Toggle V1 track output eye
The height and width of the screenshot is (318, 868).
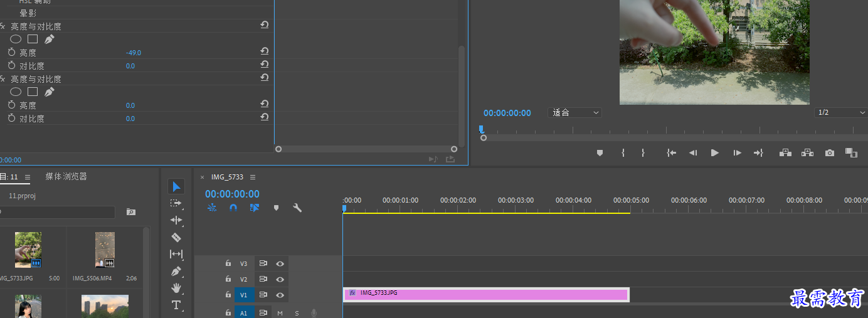[x=280, y=295]
